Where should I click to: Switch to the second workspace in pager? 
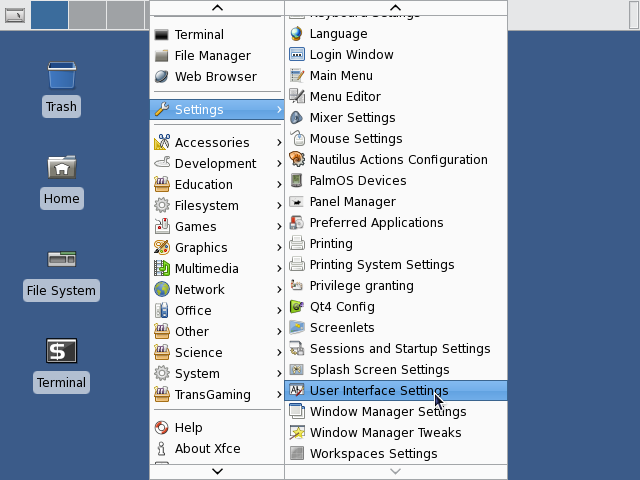pyautogui.click(x=88, y=15)
